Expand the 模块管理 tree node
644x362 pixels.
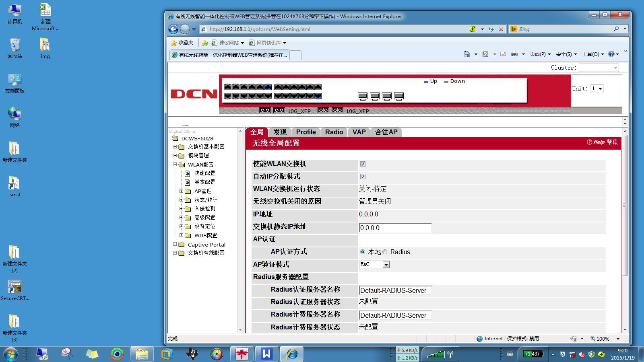(175, 155)
